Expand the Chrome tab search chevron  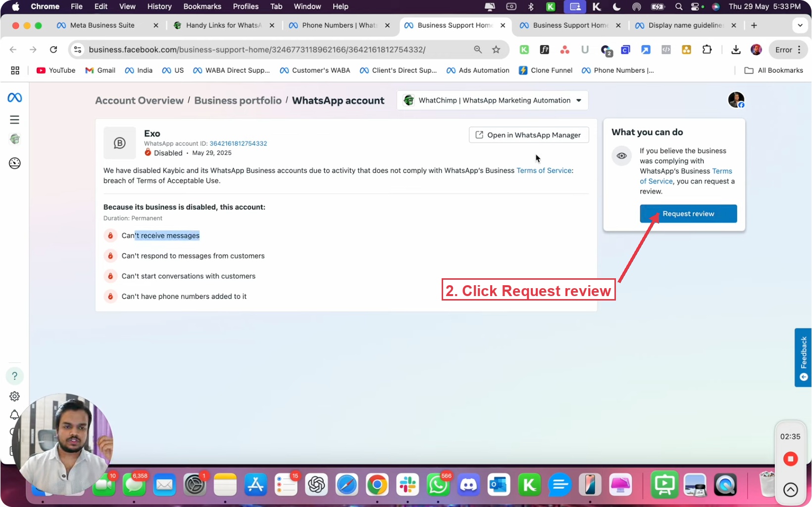point(800,25)
